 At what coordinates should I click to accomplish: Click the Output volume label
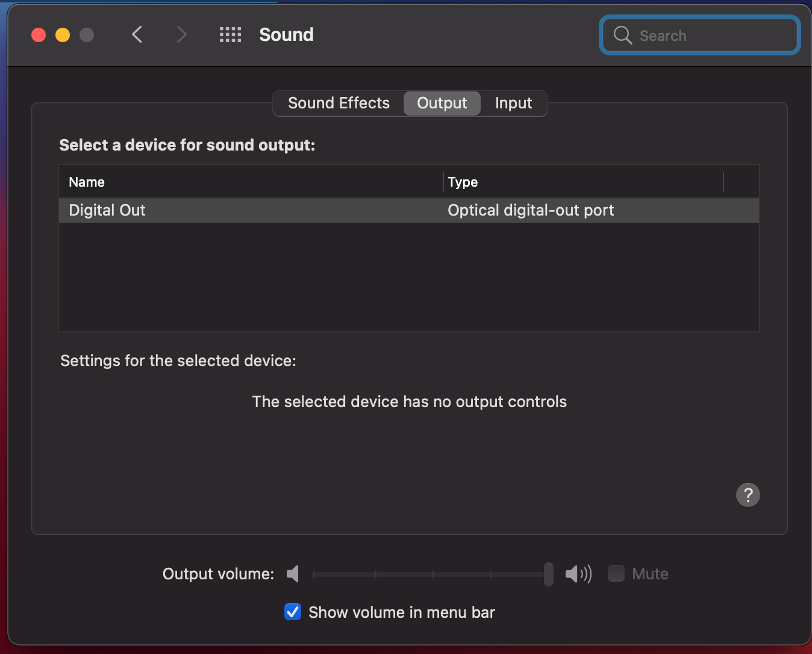tap(219, 574)
